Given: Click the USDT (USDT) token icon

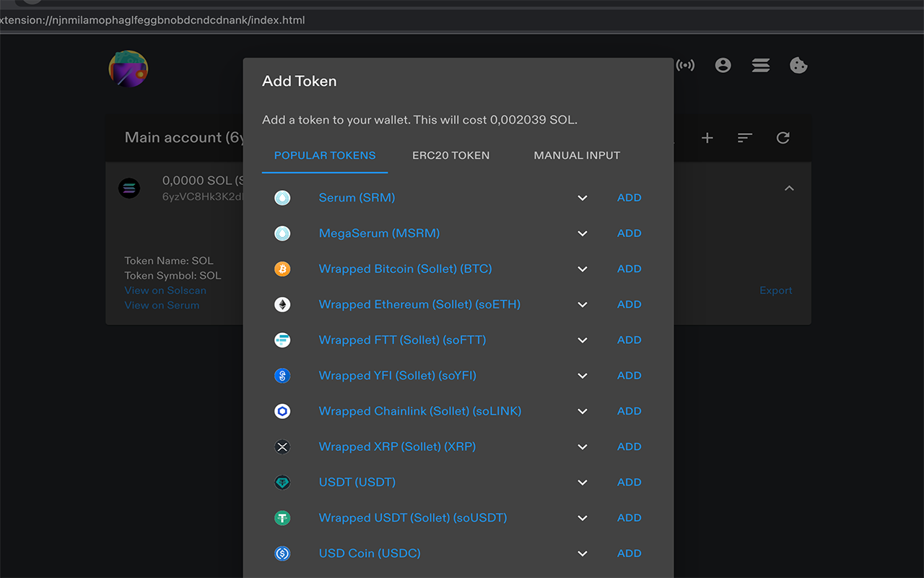Looking at the screenshot, I should 282,482.
